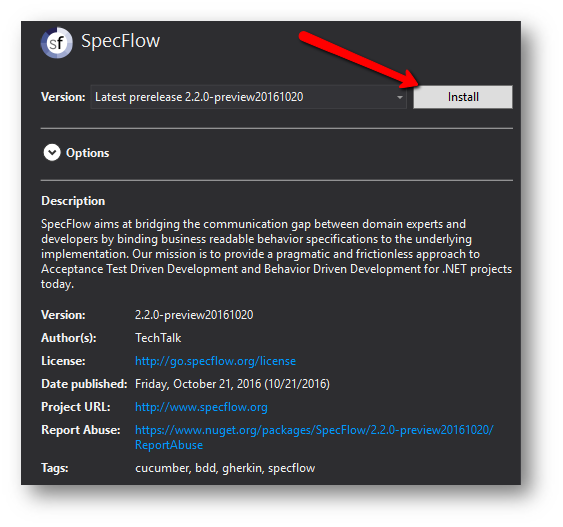Click the ReportAbuse link continuation text
563x527 pixels.
[169, 445]
